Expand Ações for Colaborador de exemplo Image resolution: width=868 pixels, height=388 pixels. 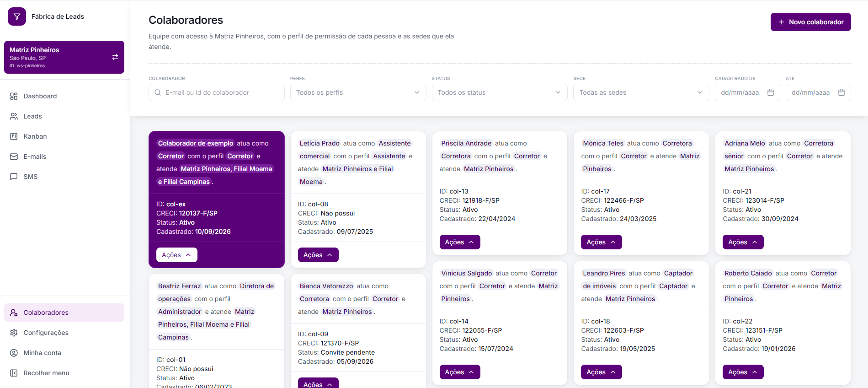click(x=176, y=255)
